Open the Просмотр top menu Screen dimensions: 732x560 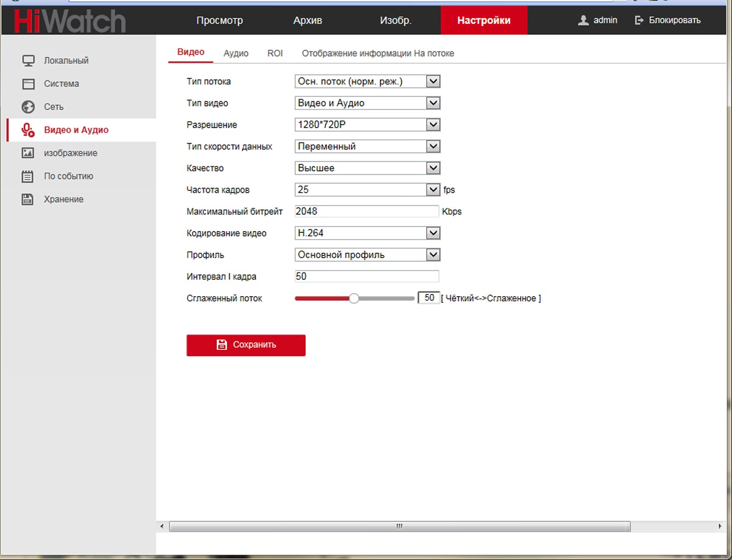coord(220,20)
